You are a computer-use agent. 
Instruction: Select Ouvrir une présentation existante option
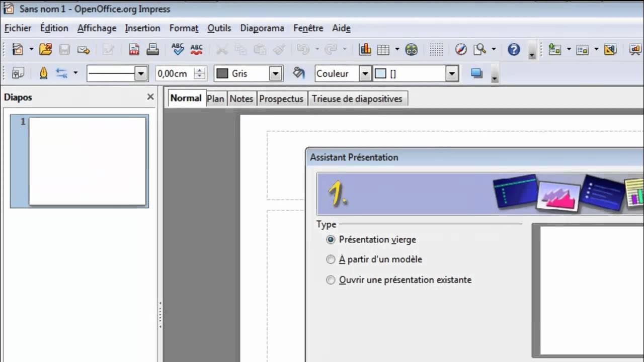(x=399, y=280)
